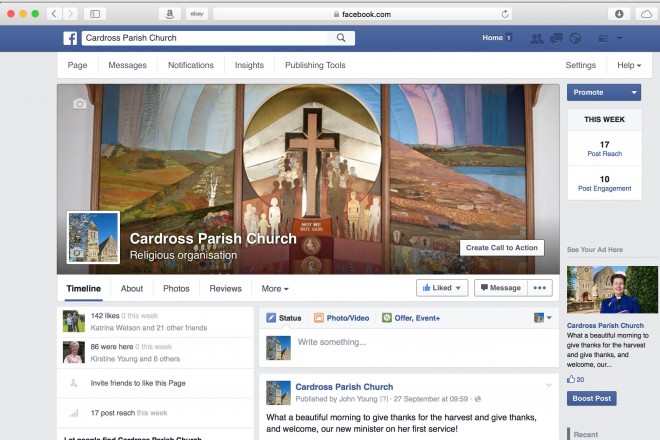Show Safari downloads icon

point(619,14)
